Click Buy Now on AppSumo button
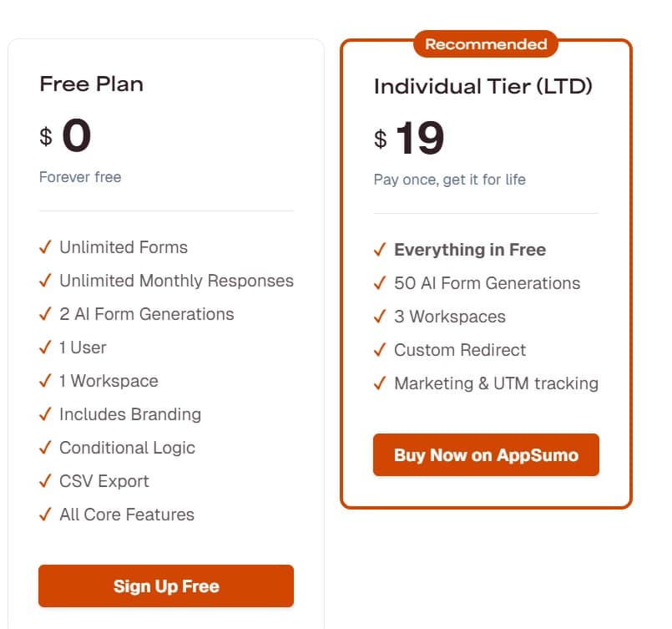Screen dimensions: 672x629 click(486, 455)
